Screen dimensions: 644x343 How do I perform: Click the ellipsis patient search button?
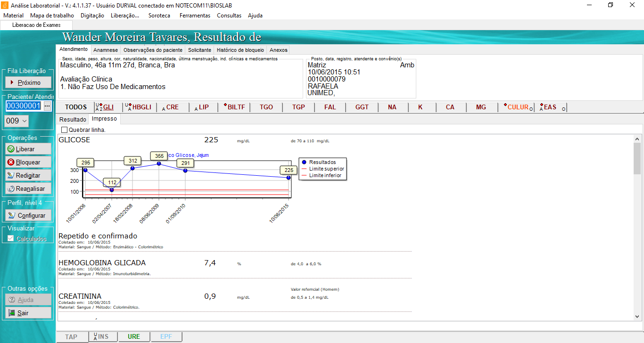pos(47,106)
